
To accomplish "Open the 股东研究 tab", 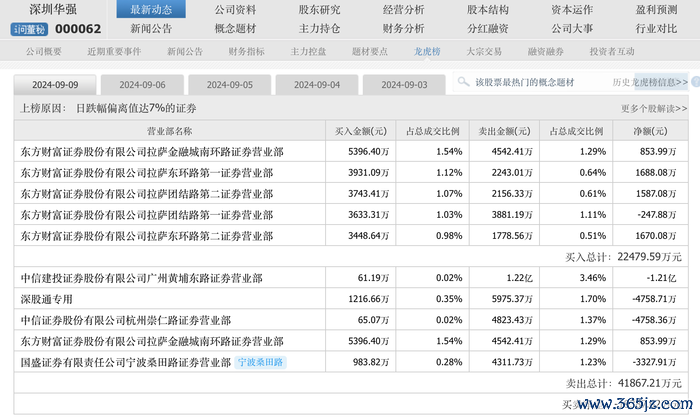I will tap(319, 9).
